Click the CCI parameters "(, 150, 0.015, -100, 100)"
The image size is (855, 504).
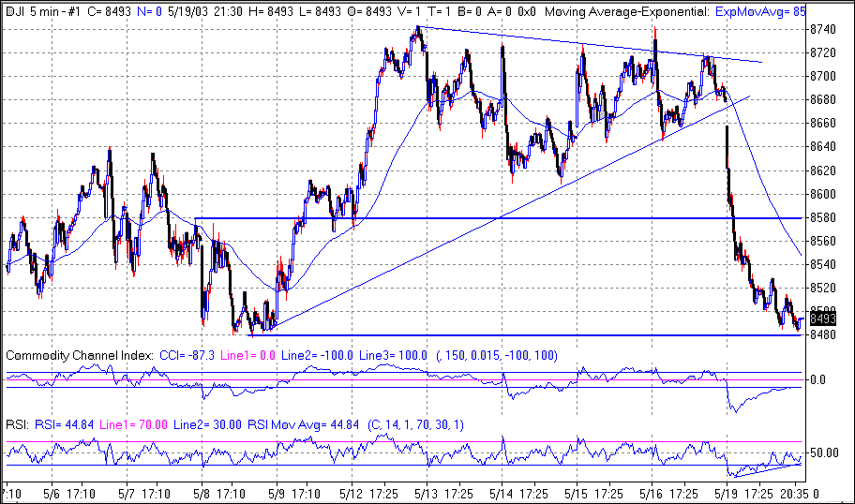497,356
